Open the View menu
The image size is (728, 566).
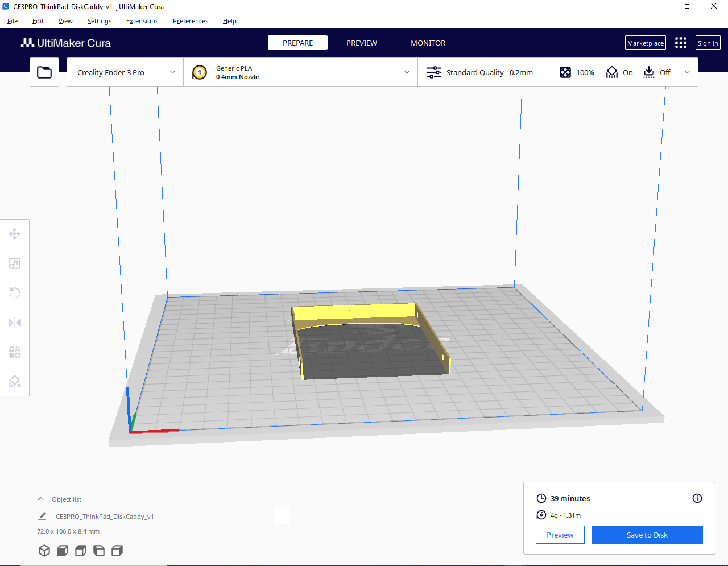(x=65, y=21)
